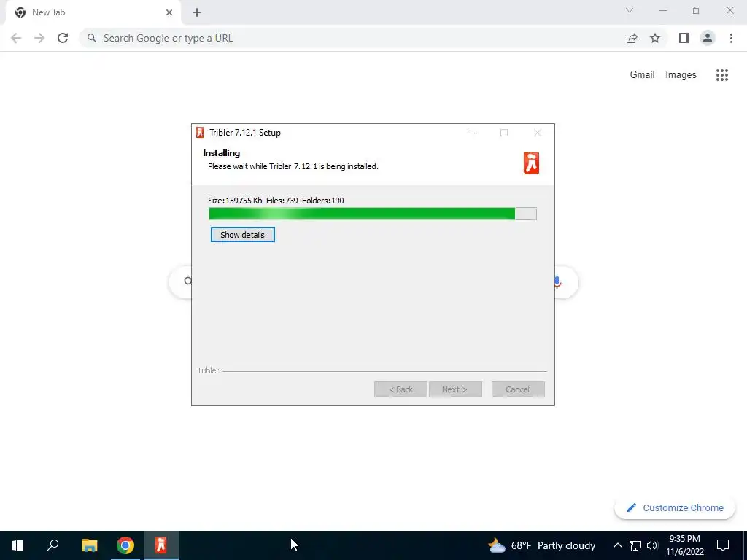Image resolution: width=747 pixels, height=560 pixels.
Task: Minimize the Tribler Setup window
Action: tap(471, 133)
